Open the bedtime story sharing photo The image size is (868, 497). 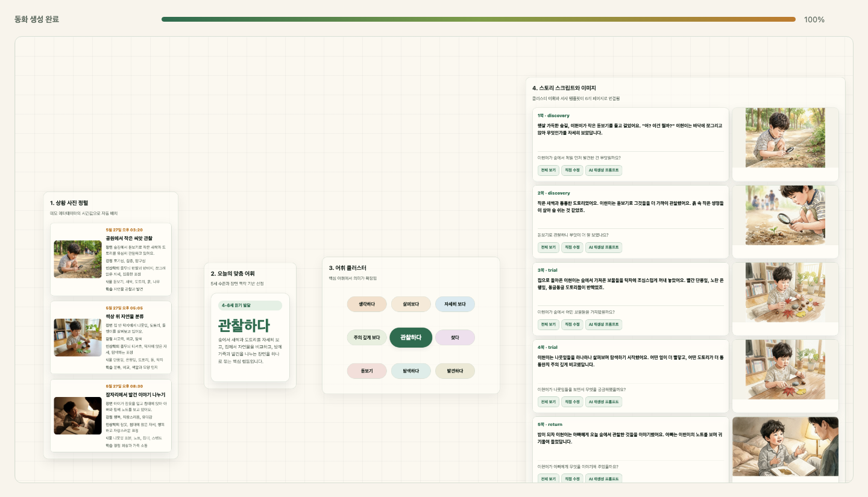pyautogui.click(x=78, y=416)
